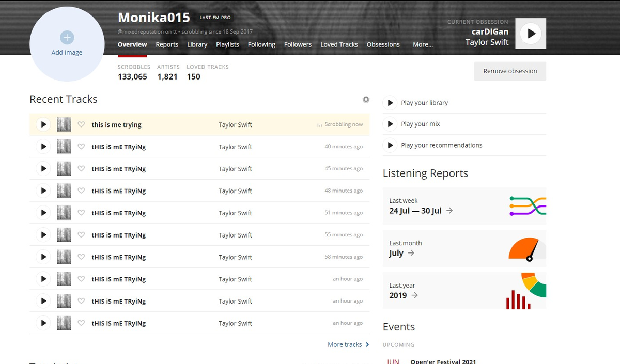
Task: Open album art of track from 48 minutes ago
Action: (64, 191)
